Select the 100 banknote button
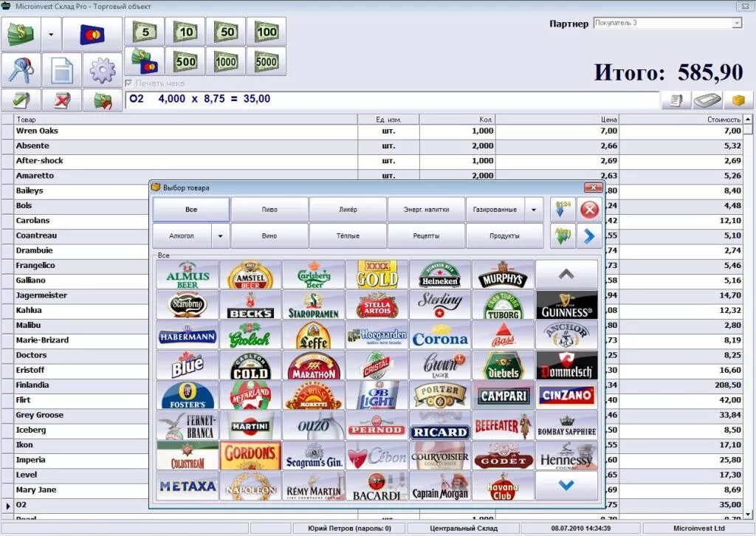 pyautogui.click(x=266, y=32)
